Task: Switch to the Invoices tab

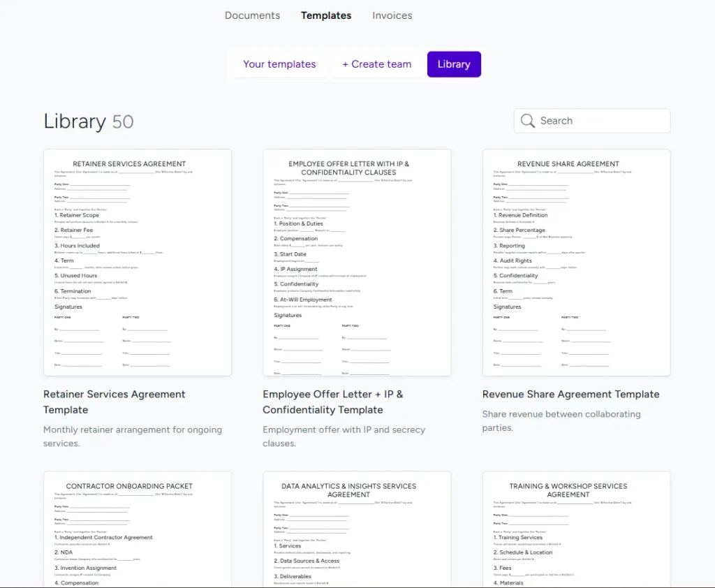Action: point(392,15)
